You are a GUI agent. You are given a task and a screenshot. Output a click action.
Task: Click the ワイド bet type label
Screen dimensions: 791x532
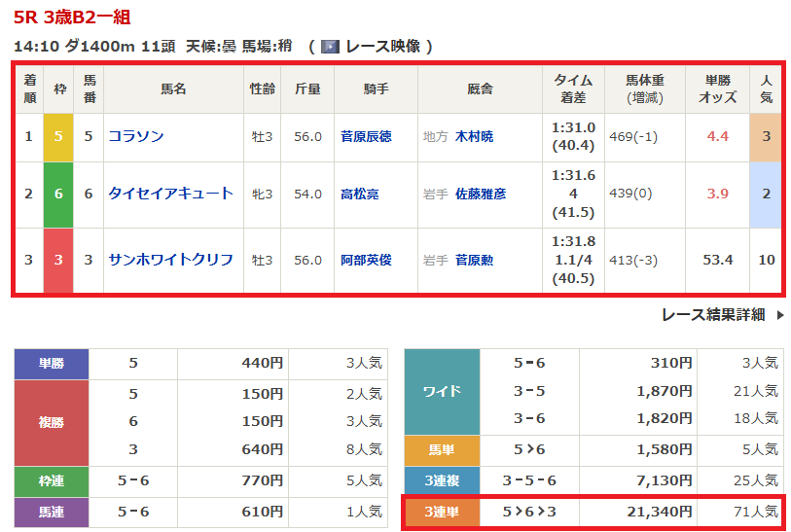[x=442, y=391]
